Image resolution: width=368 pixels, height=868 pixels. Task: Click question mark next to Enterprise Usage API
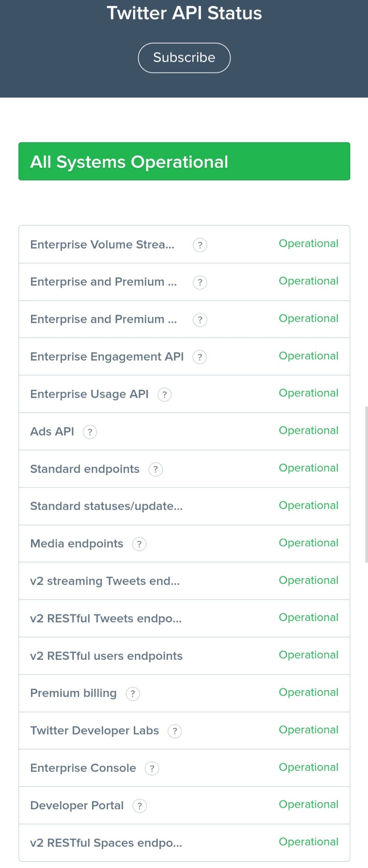tap(164, 395)
